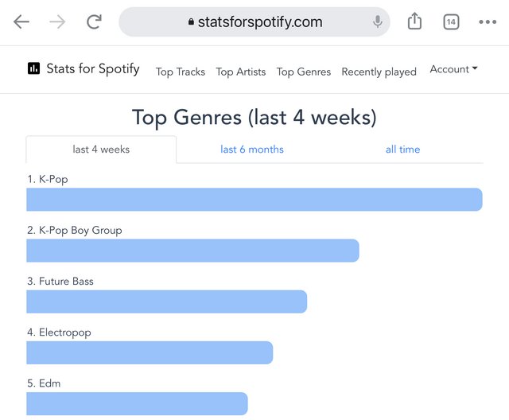Open the browser three-dots menu
Screen dimensions: 509x420
click(488, 22)
